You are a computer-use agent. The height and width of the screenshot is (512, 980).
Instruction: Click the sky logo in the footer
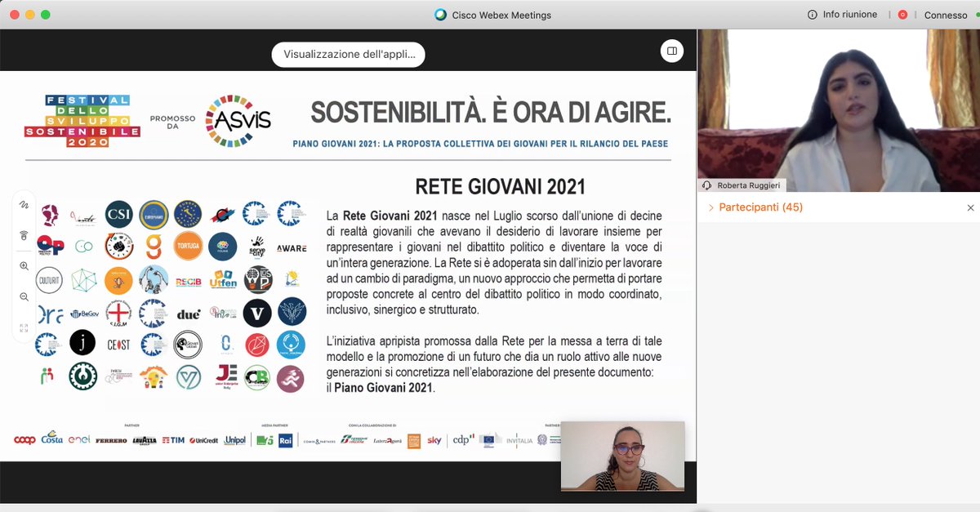pyautogui.click(x=434, y=440)
